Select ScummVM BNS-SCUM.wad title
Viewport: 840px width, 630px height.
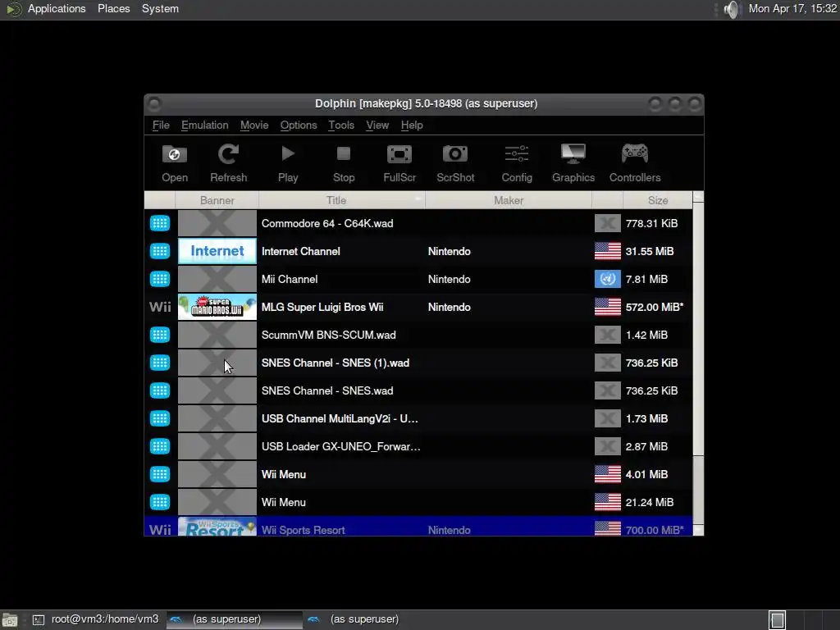click(x=328, y=335)
